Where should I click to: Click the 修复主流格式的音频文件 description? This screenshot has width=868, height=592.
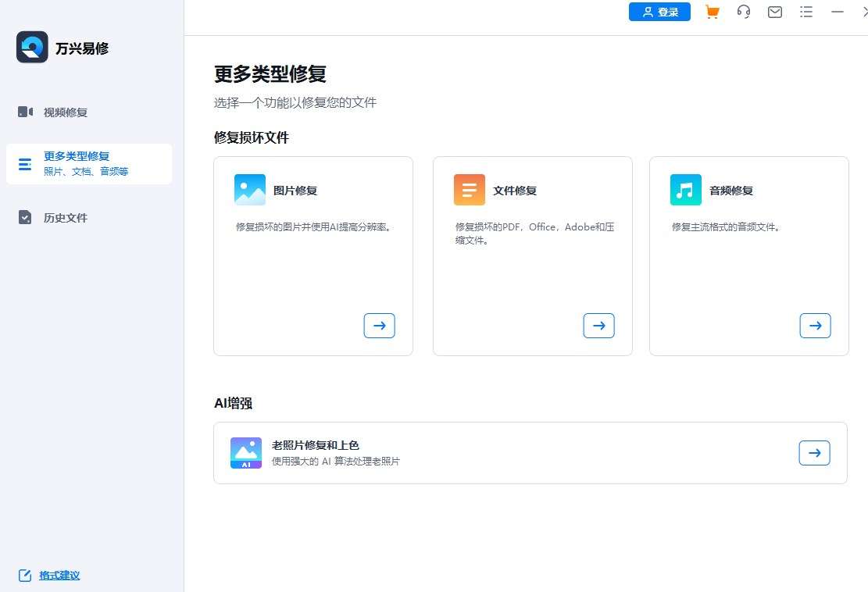point(727,226)
